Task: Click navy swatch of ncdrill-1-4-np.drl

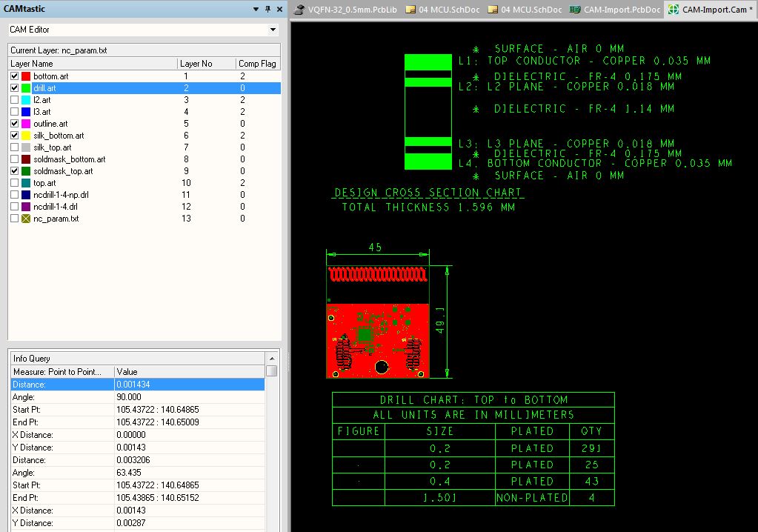Action: (26, 194)
